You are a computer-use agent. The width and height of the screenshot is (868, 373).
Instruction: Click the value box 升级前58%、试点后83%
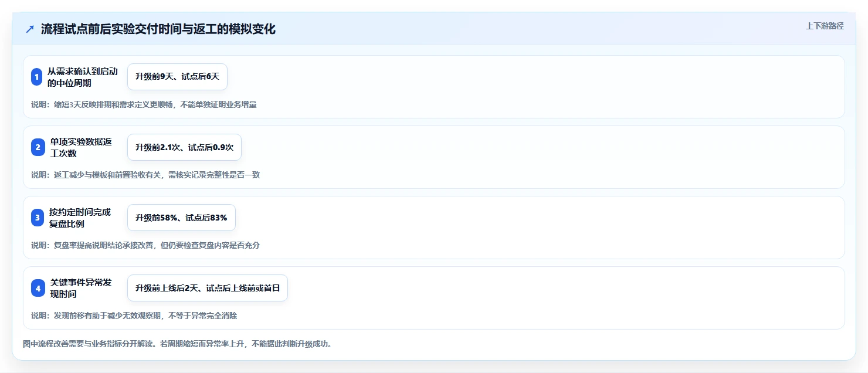pyautogui.click(x=181, y=218)
